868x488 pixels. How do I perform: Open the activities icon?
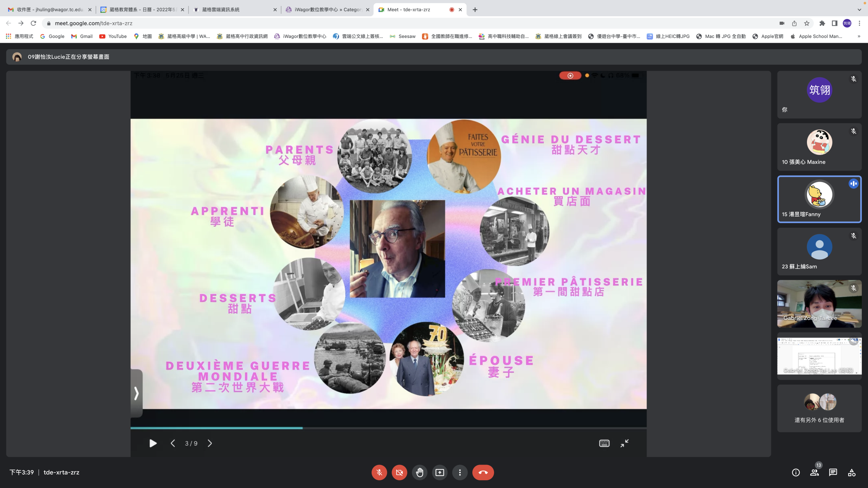click(852, 472)
